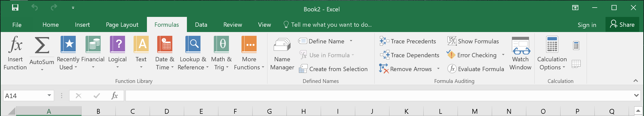Open Math & Trig functions list
The image size is (644, 116).
point(221,53)
